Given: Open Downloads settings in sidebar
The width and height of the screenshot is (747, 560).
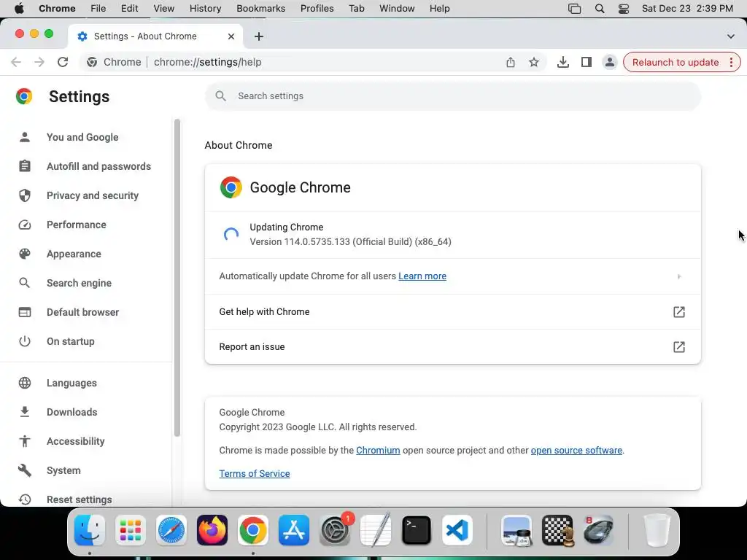Looking at the screenshot, I should 71,412.
